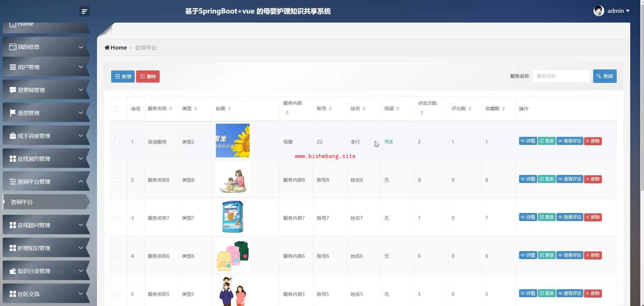This screenshot has height=306, width=644.
Task: Expand 用户管理 menu chevron
Action: coord(81,67)
